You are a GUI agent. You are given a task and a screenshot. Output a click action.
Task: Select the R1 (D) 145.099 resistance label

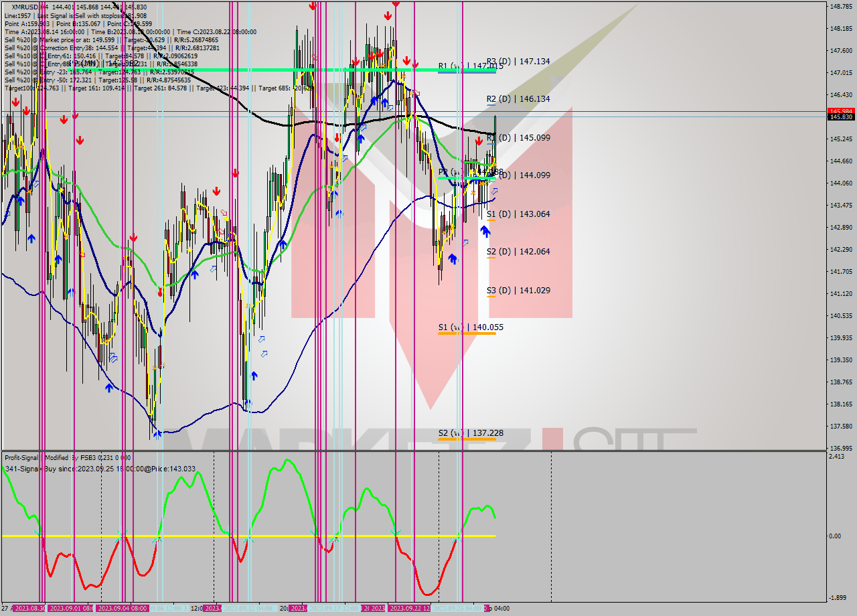click(x=518, y=137)
